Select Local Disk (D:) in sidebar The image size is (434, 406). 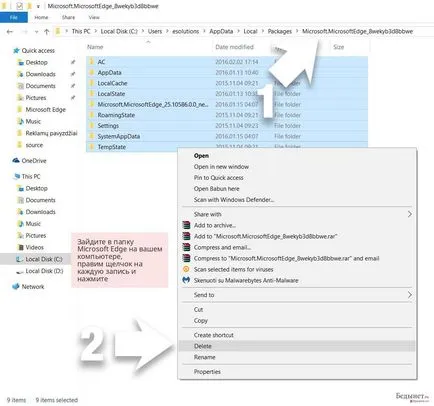click(44, 271)
